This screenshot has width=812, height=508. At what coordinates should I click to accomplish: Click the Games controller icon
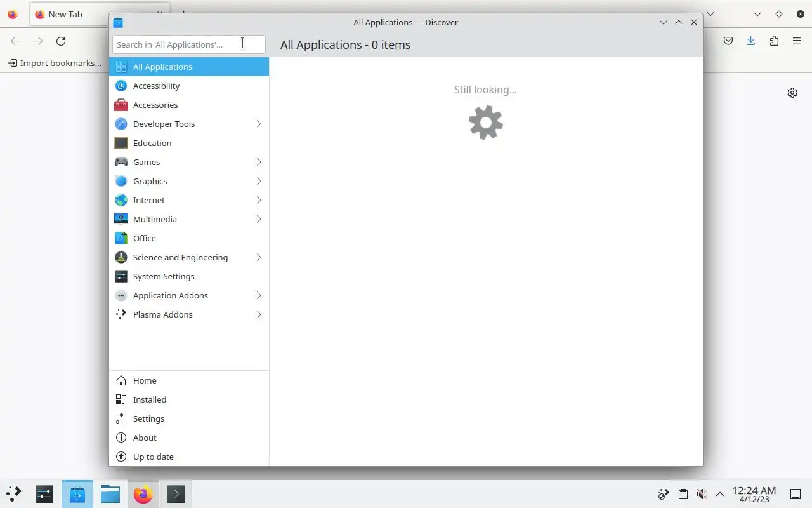click(121, 162)
